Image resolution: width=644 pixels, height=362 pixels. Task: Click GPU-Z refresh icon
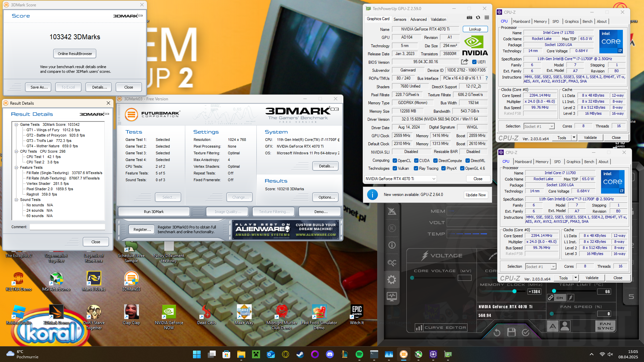click(x=478, y=17)
